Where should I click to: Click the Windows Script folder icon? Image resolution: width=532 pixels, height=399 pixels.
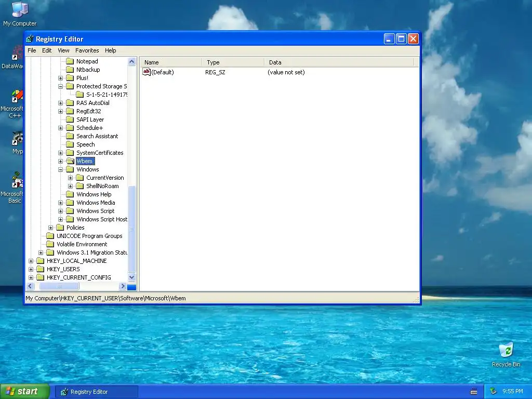pos(70,211)
